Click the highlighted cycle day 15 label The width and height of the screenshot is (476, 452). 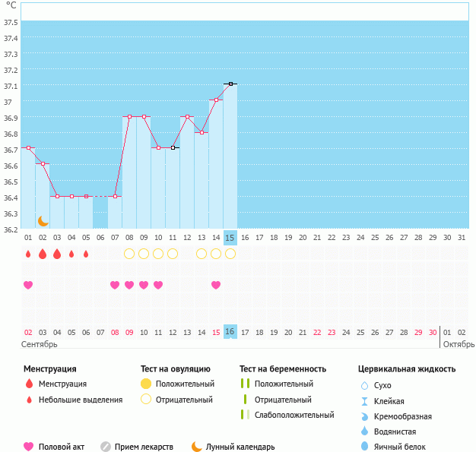230,237
